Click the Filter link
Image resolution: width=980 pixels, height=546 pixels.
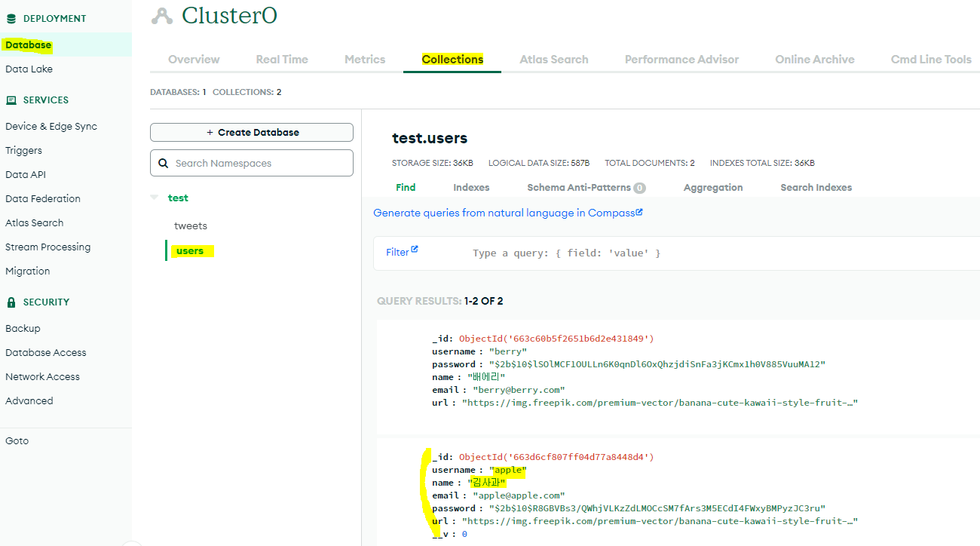point(397,252)
